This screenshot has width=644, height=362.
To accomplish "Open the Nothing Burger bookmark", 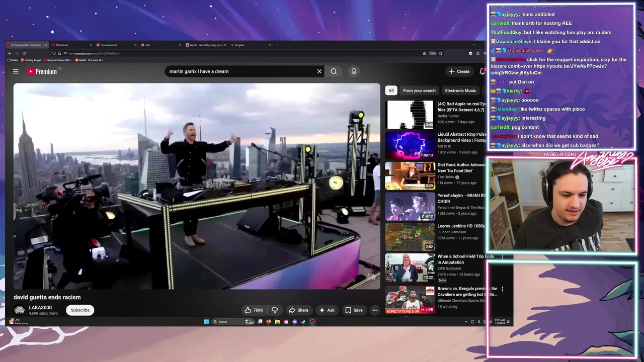I will [31, 60].
